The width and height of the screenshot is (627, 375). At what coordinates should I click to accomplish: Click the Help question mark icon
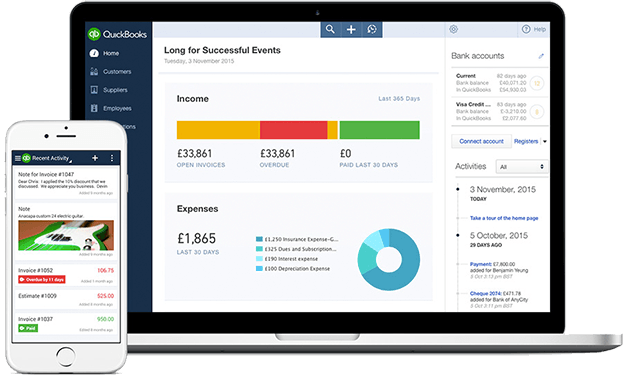[526, 29]
